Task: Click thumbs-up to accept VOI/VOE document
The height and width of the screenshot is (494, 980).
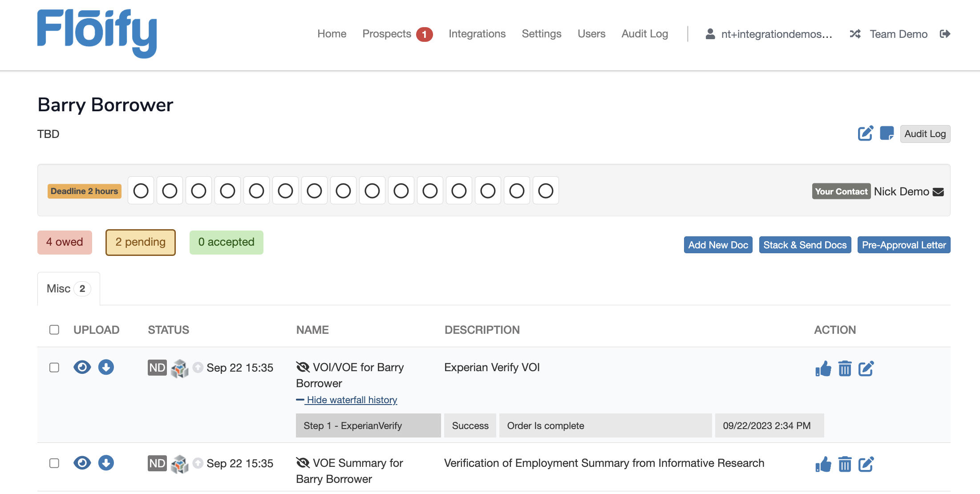Action: pyautogui.click(x=823, y=368)
